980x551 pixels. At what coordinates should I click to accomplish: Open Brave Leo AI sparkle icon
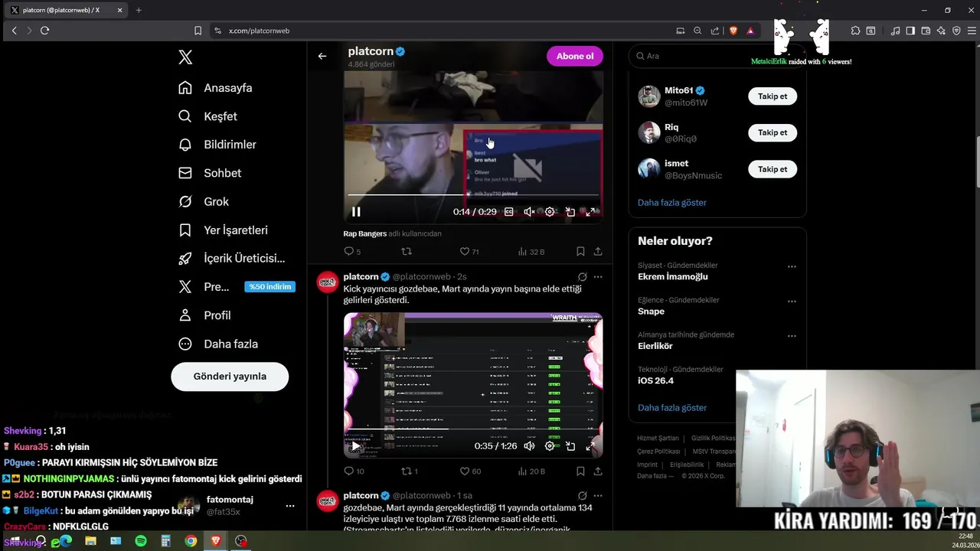pyautogui.click(x=941, y=31)
